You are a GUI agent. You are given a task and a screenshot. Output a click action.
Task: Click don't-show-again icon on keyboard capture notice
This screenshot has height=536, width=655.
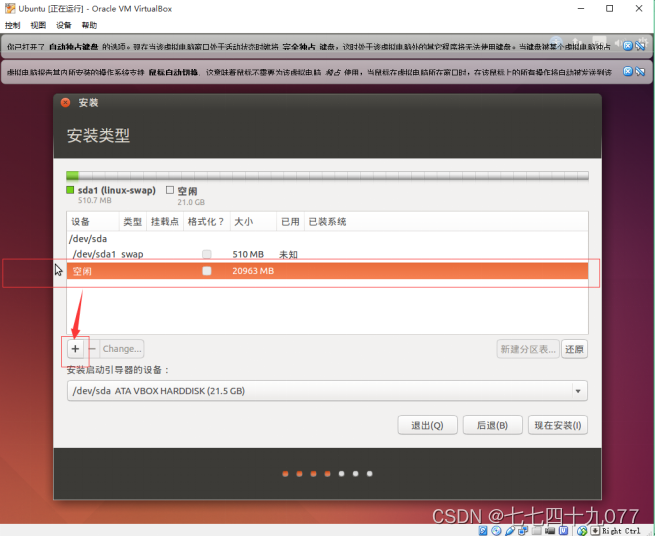point(640,46)
